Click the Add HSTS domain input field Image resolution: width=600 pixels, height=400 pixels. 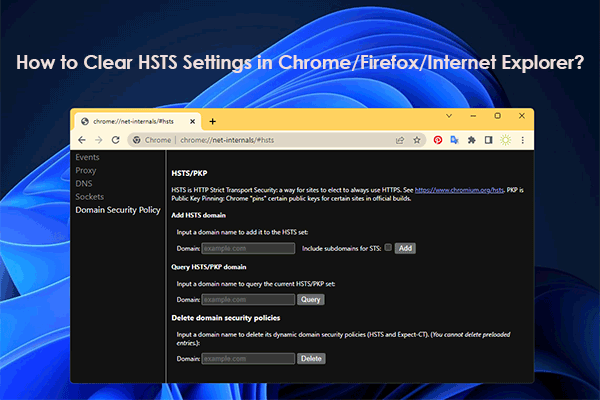click(248, 248)
